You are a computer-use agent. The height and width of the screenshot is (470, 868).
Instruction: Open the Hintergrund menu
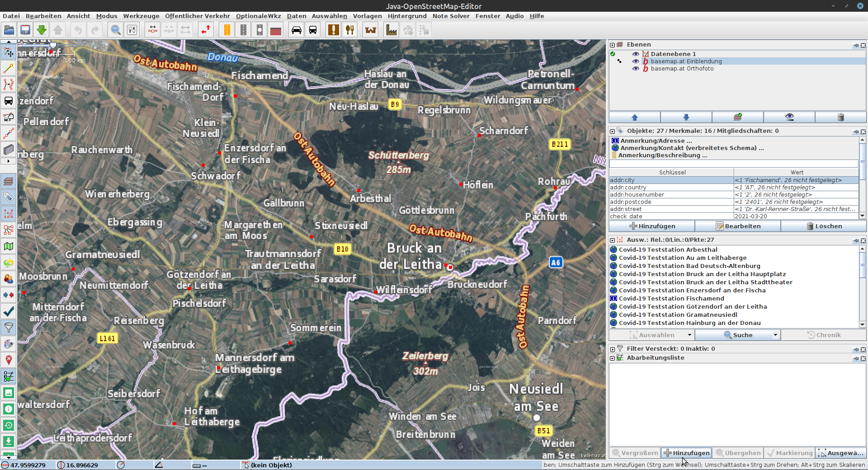[407, 16]
